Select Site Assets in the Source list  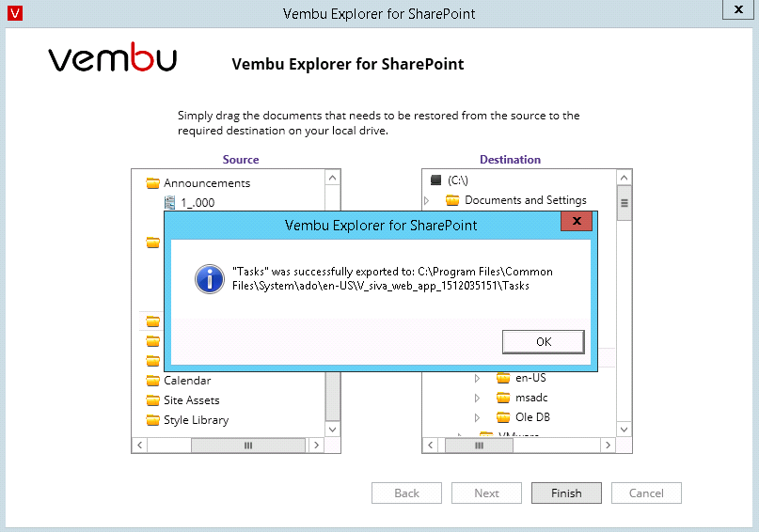coord(192,400)
